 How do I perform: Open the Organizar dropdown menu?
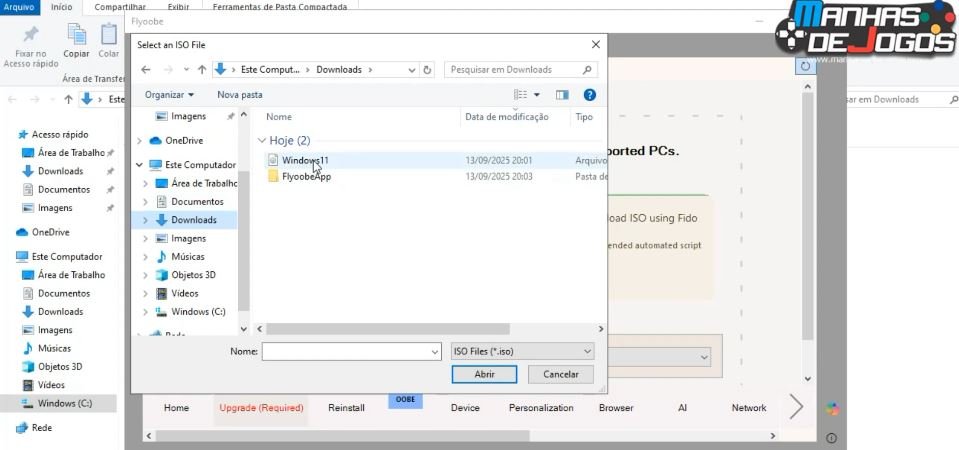pyautogui.click(x=169, y=95)
